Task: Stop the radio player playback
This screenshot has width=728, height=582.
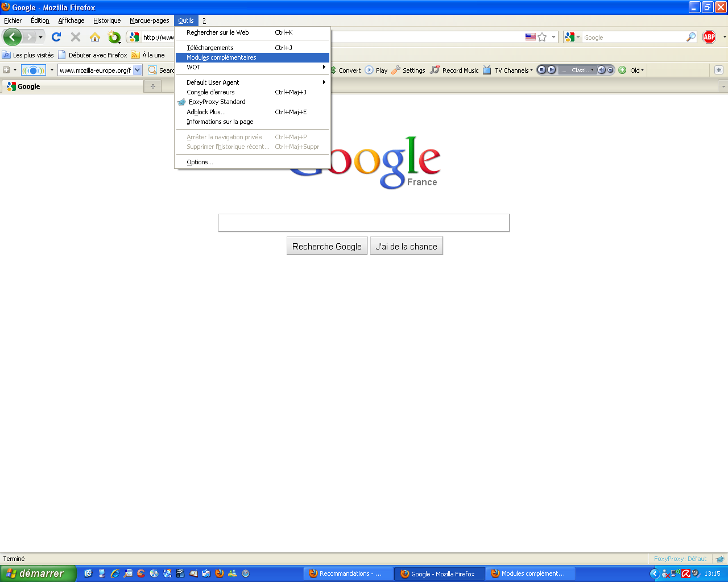Action: (542, 70)
